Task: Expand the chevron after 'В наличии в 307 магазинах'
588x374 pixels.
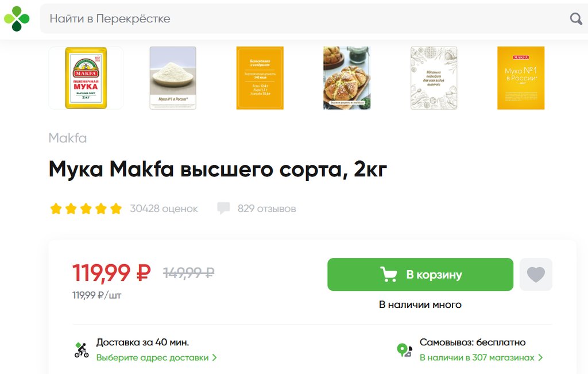Action: tap(540, 357)
